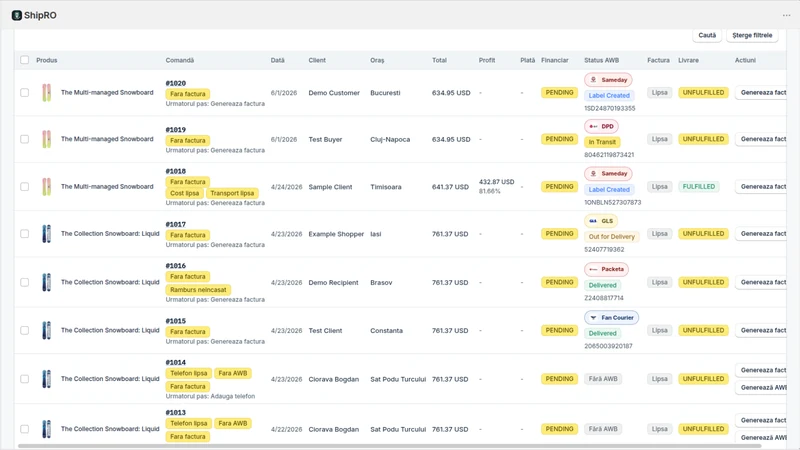Open order number #1017
The height and width of the screenshot is (450, 800).
tap(176, 224)
